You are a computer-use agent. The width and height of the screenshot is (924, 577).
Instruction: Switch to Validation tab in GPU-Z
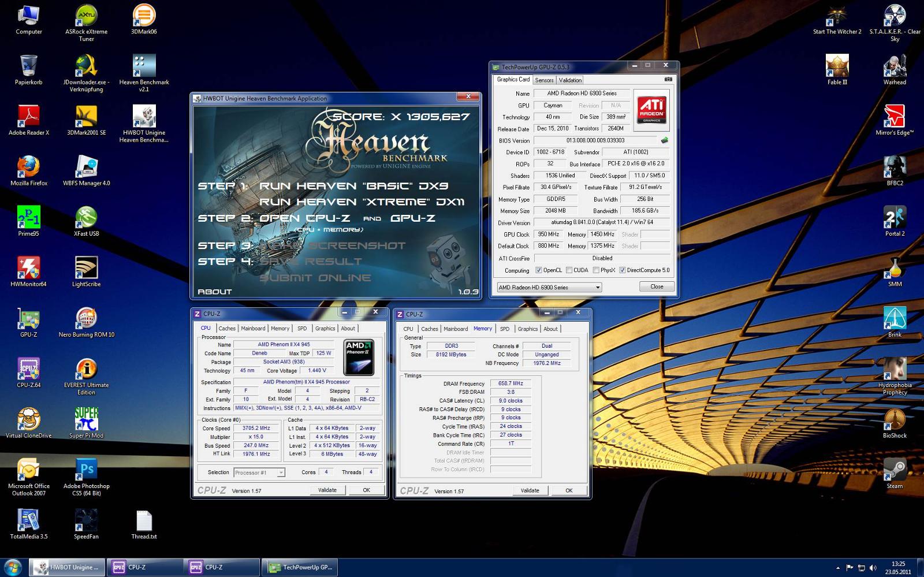coord(570,80)
